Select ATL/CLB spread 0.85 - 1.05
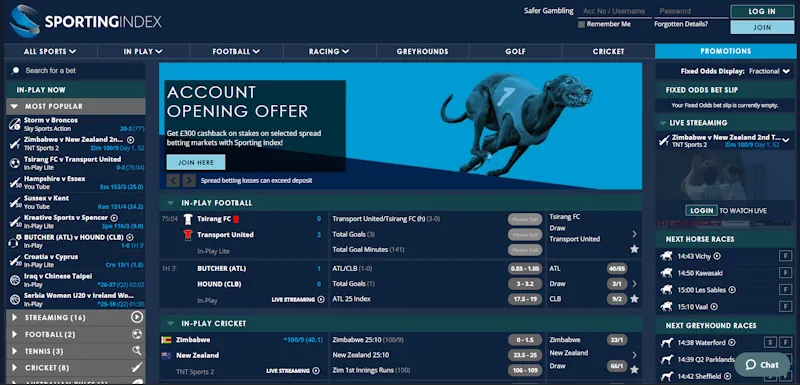This screenshot has width=800, height=385. pyautogui.click(x=524, y=269)
